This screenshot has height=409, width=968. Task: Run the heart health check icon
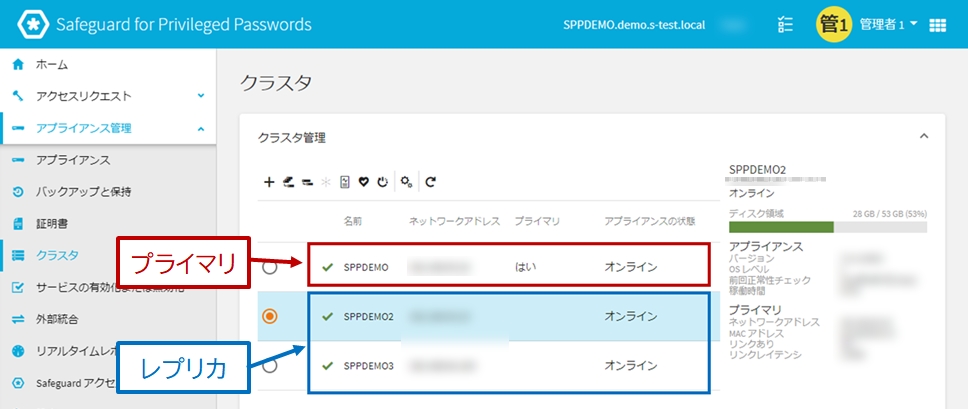364,182
